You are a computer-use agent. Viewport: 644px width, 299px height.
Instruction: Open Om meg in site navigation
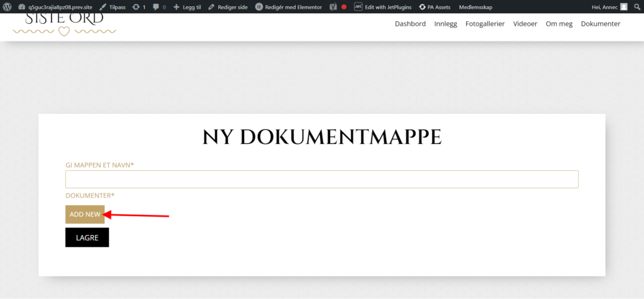click(x=559, y=24)
